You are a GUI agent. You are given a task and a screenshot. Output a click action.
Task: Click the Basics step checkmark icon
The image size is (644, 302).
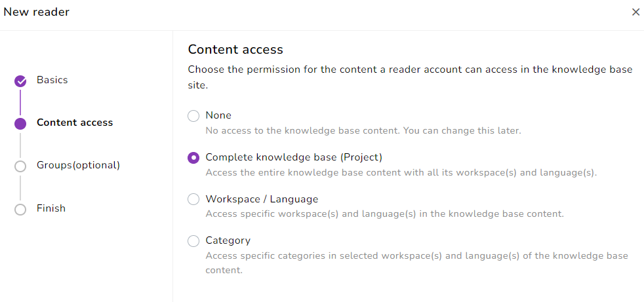point(20,81)
